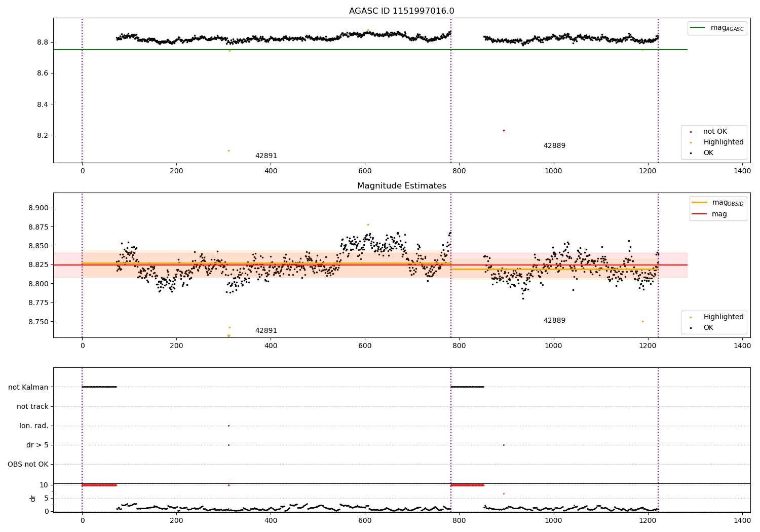Click the 8.825 y-axis tick label

pos(39,265)
